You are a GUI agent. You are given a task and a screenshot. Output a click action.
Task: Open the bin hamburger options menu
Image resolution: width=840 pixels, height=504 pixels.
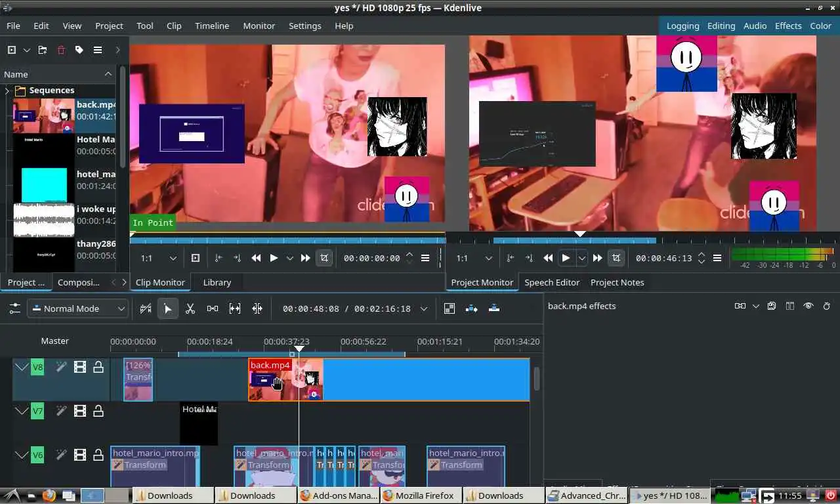(98, 50)
